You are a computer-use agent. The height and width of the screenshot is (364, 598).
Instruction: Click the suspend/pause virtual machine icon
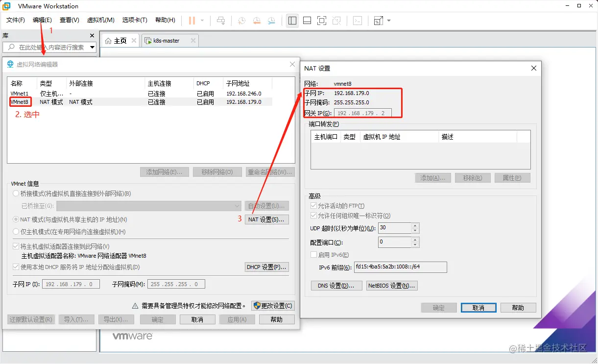coord(191,21)
